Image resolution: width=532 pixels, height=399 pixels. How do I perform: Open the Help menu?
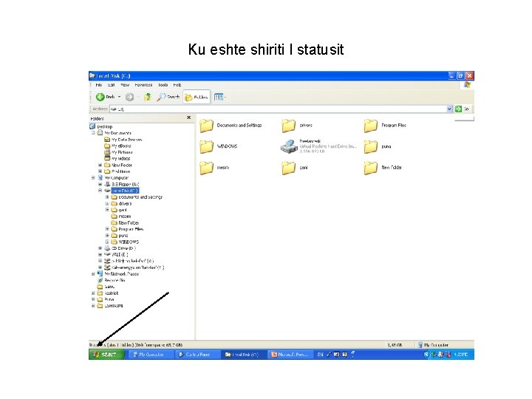pyautogui.click(x=177, y=85)
